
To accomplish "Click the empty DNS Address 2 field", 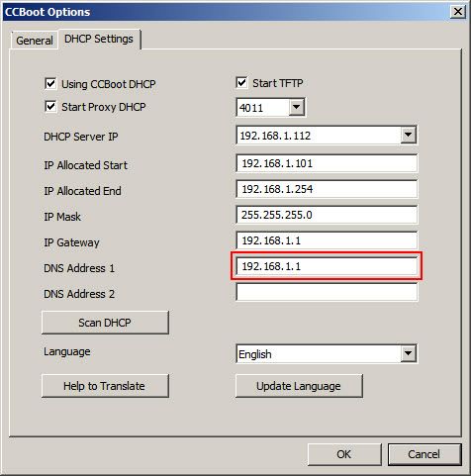I will pyautogui.click(x=327, y=292).
